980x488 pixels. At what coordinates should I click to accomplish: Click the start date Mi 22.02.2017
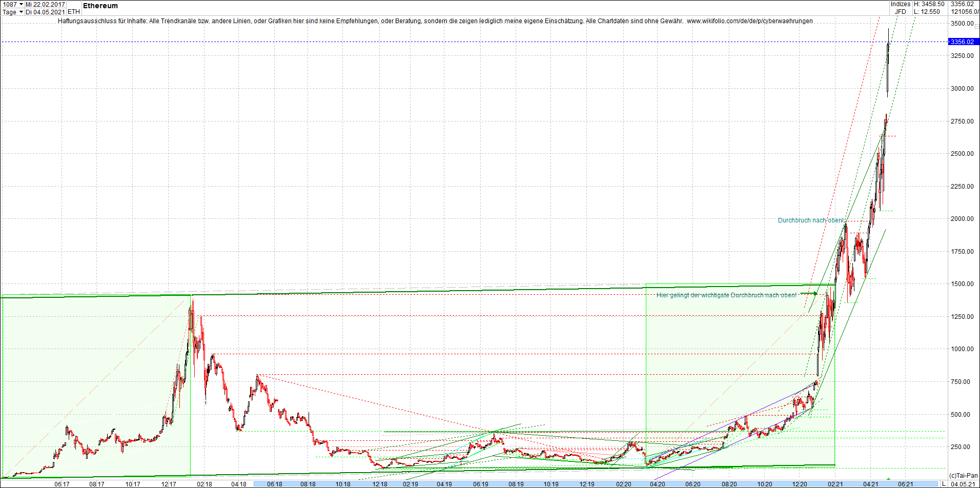[x=46, y=4]
